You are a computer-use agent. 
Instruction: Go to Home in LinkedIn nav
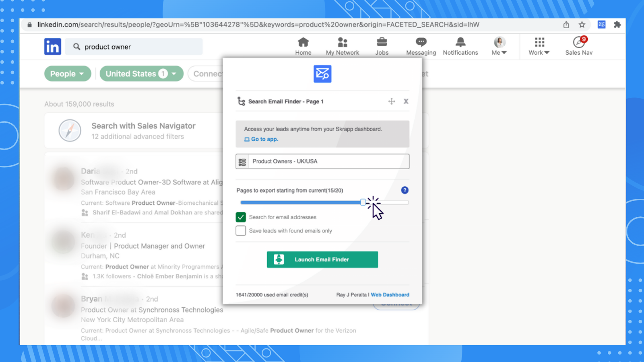pos(303,46)
